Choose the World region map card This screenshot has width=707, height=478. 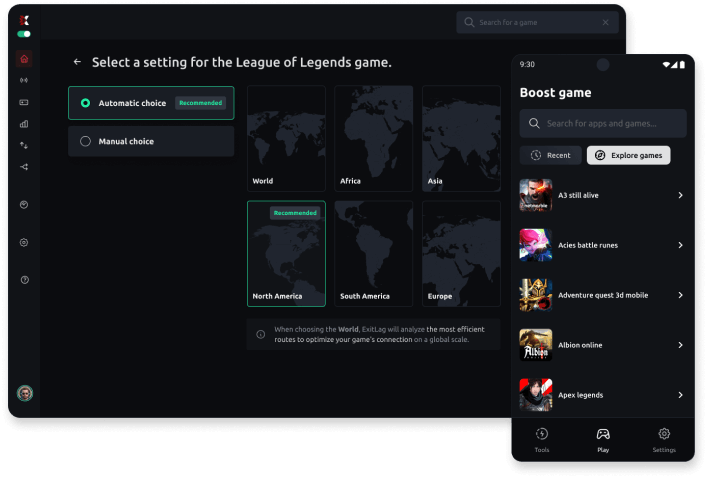click(x=286, y=138)
